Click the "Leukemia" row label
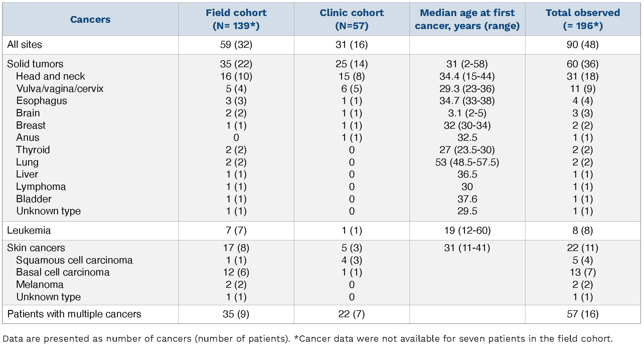This screenshot has height=347, width=644. tap(29, 230)
